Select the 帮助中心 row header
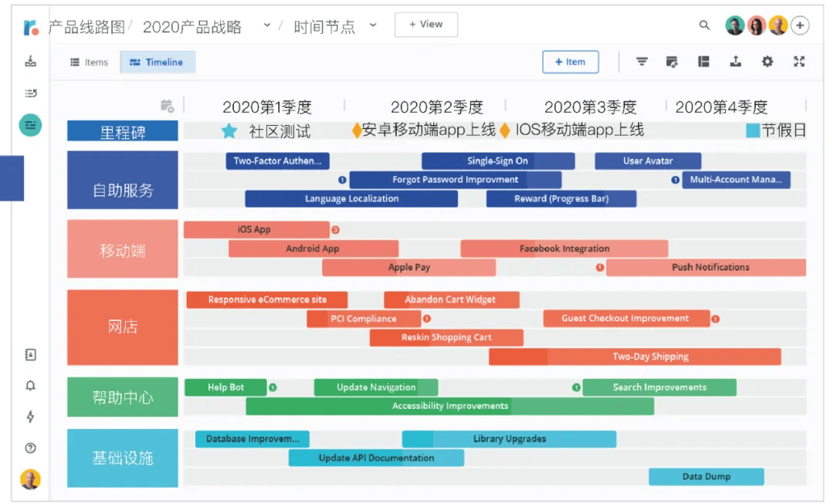 [x=122, y=397]
